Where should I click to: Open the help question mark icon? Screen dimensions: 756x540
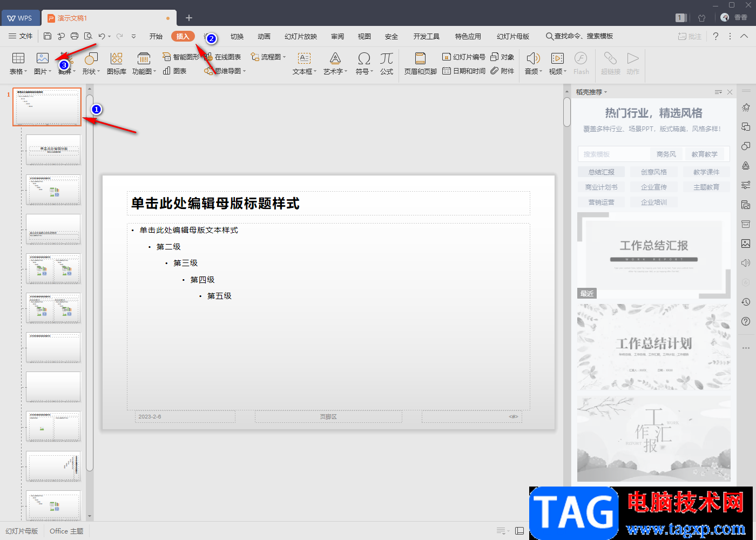715,36
